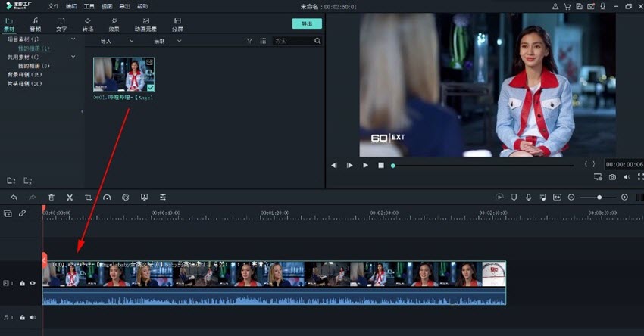Open the 帮助 (Help) menu
The width and height of the screenshot is (644, 336).
[142, 6]
